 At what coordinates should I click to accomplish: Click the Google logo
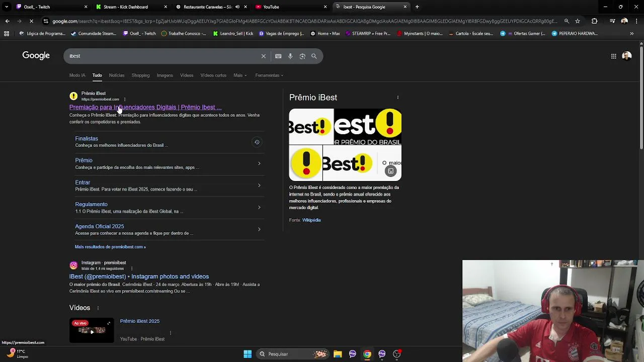[x=36, y=55]
